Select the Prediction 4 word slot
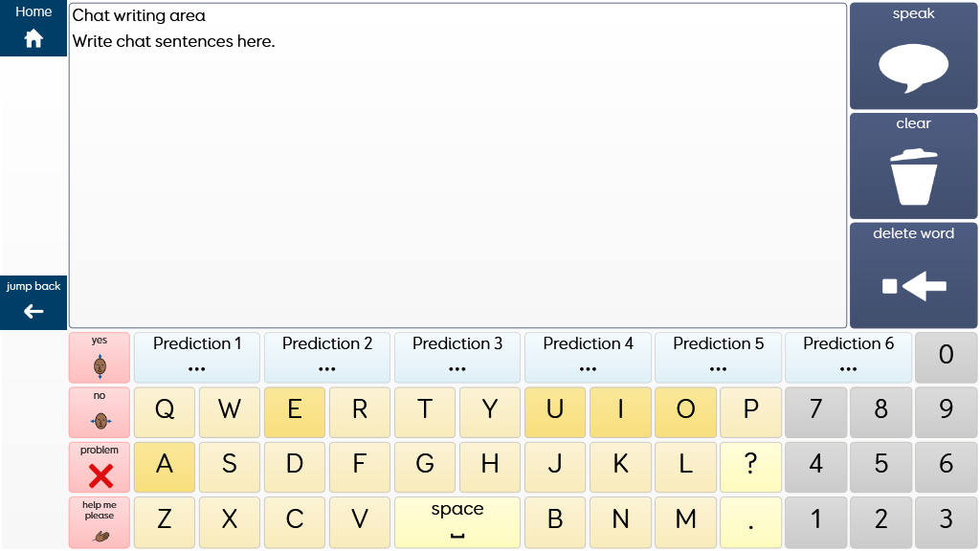The height and width of the screenshot is (551, 980). point(588,358)
